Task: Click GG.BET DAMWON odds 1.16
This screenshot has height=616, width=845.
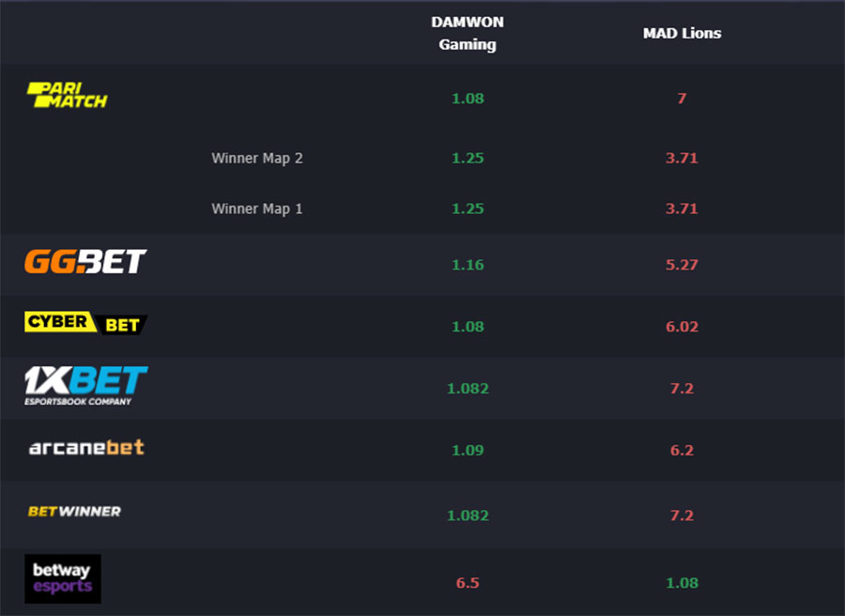Action: (468, 265)
